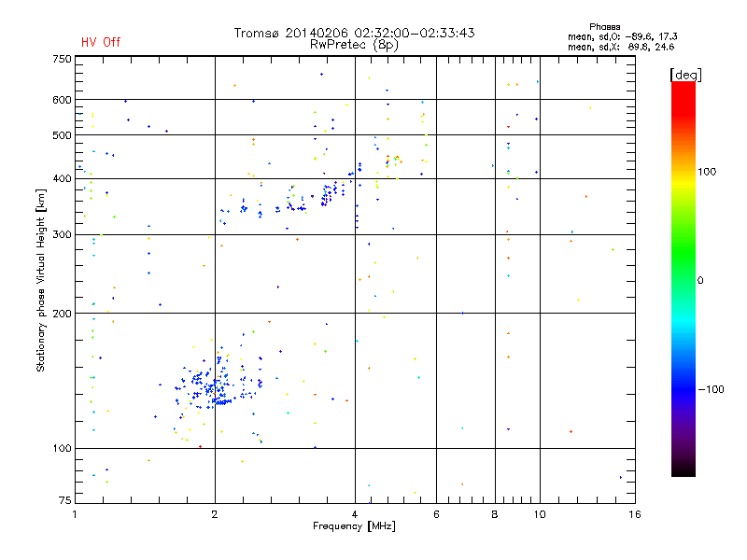The height and width of the screenshot is (560, 747).
Task: Click colorbar tick label '100'
Action: (x=707, y=172)
